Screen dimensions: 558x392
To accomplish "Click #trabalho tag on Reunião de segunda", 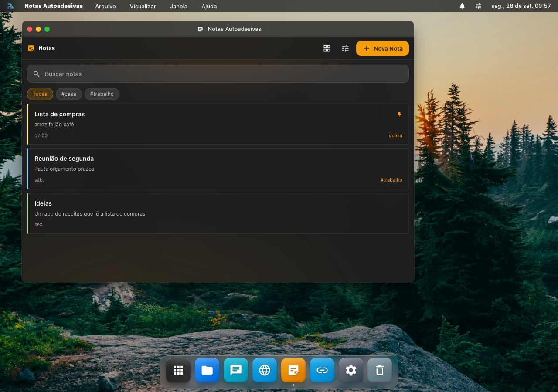I will click(x=391, y=180).
